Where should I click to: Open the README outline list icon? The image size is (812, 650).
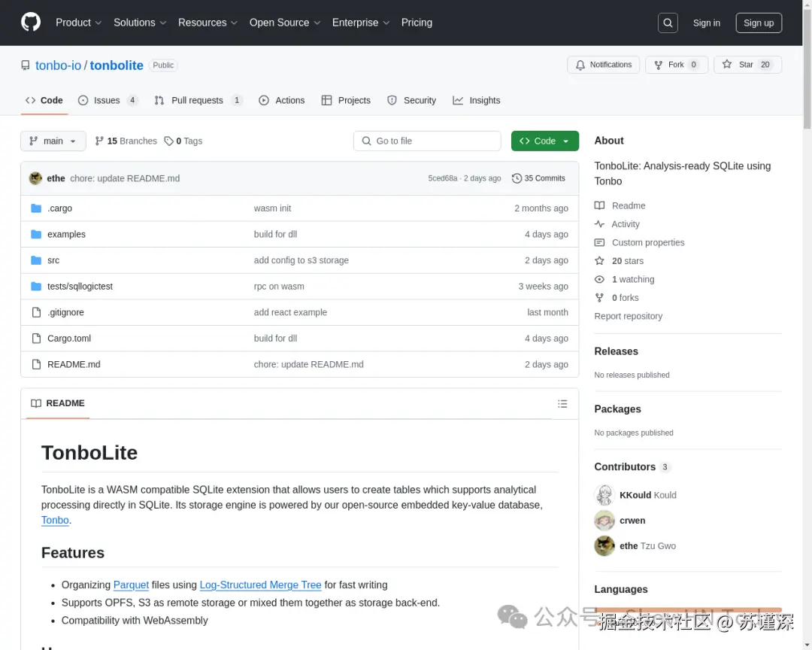[x=562, y=404]
